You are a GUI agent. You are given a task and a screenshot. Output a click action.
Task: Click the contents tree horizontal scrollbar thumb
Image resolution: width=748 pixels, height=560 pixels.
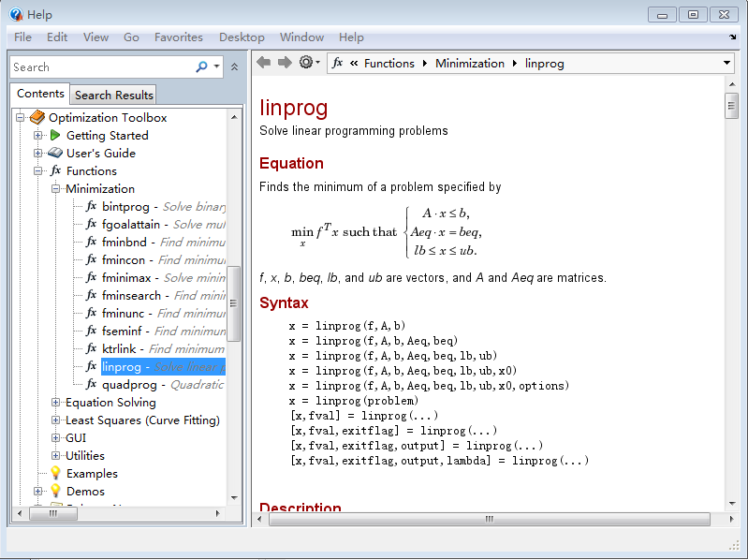click(x=53, y=513)
